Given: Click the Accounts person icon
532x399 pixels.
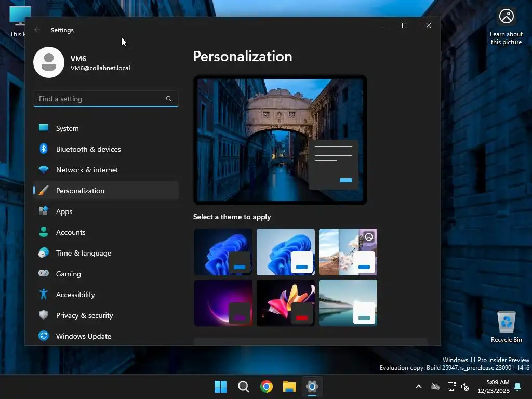Looking at the screenshot, I should pos(44,232).
